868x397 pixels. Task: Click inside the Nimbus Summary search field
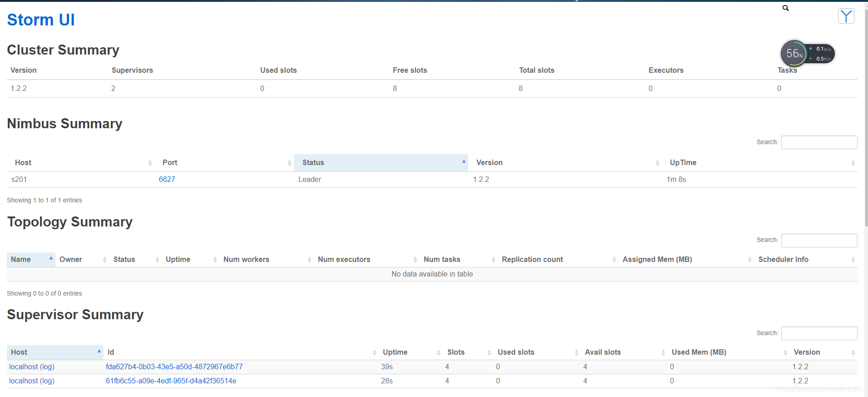tap(819, 142)
